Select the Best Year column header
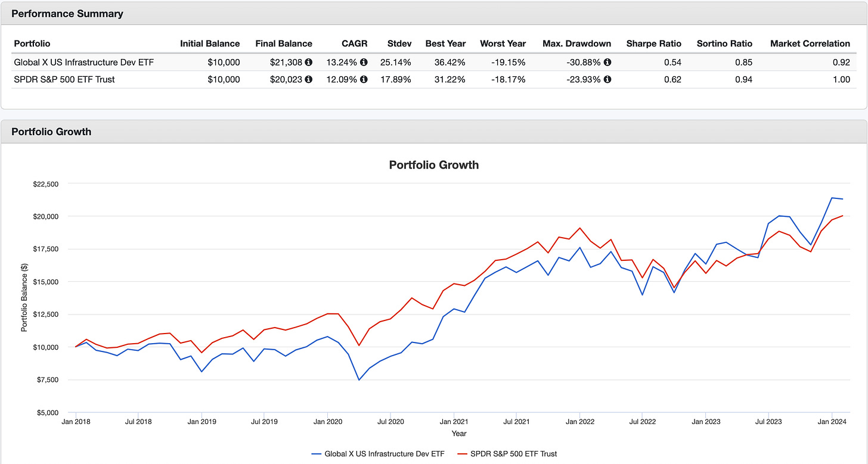868x464 pixels. pos(445,43)
